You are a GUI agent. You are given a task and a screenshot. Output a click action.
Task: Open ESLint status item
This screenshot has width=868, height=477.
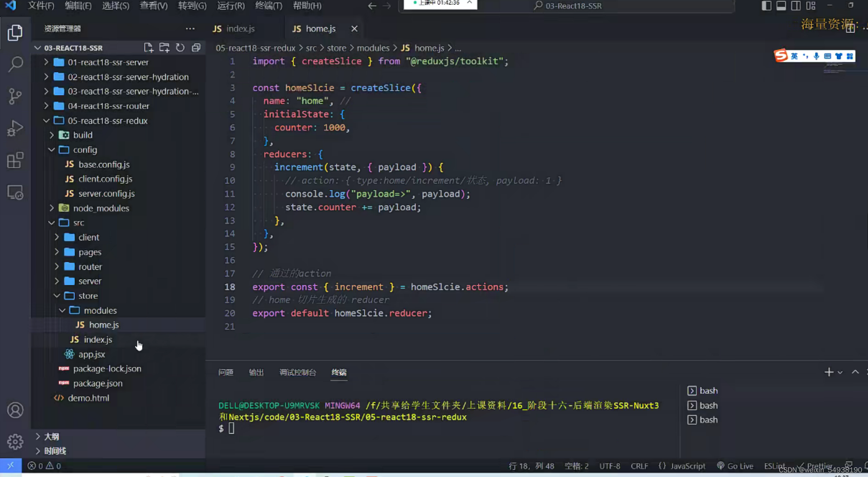[x=774, y=466]
